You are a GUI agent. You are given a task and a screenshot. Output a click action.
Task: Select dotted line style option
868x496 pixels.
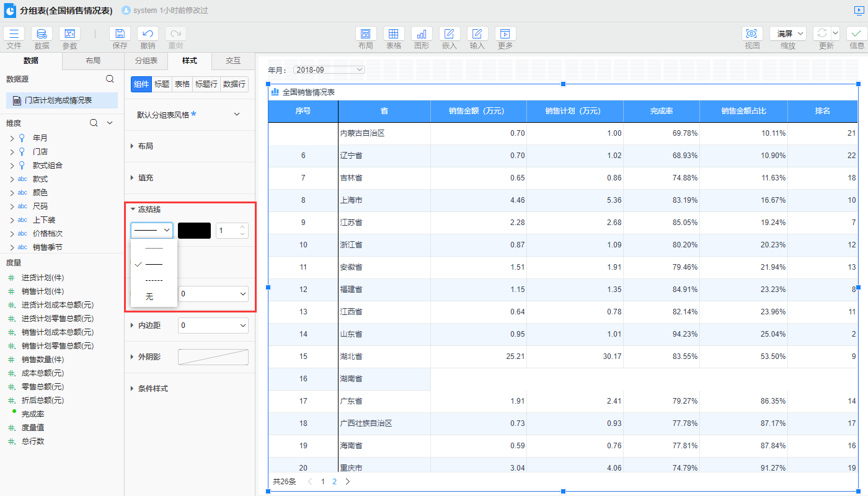pos(154,248)
